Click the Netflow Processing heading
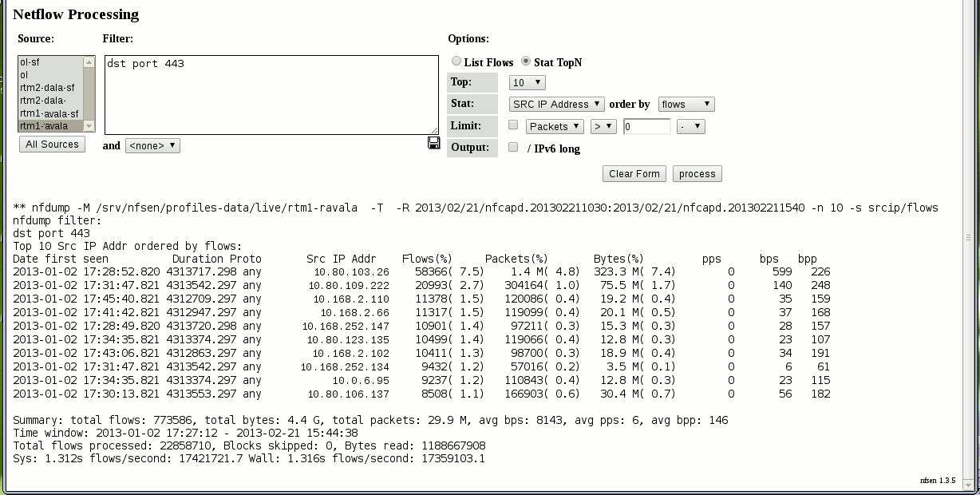The image size is (980, 495). 76,14
